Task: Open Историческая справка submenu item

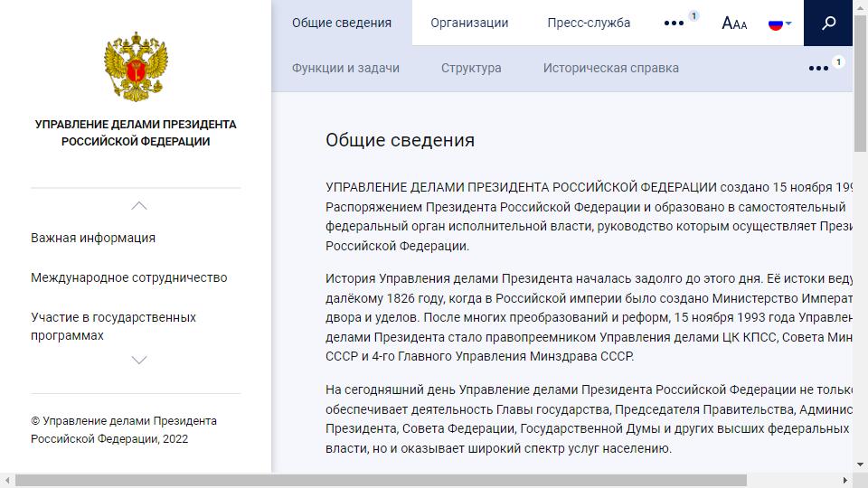Action: [610, 68]
